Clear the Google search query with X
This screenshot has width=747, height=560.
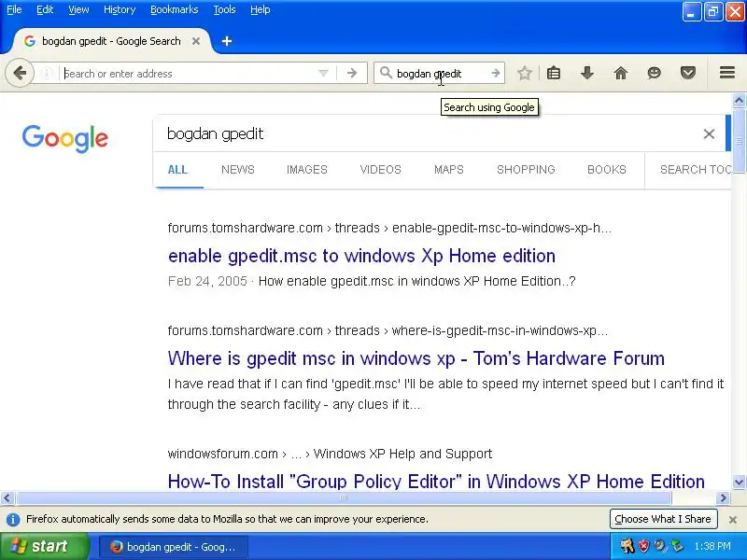coord(709,133)
